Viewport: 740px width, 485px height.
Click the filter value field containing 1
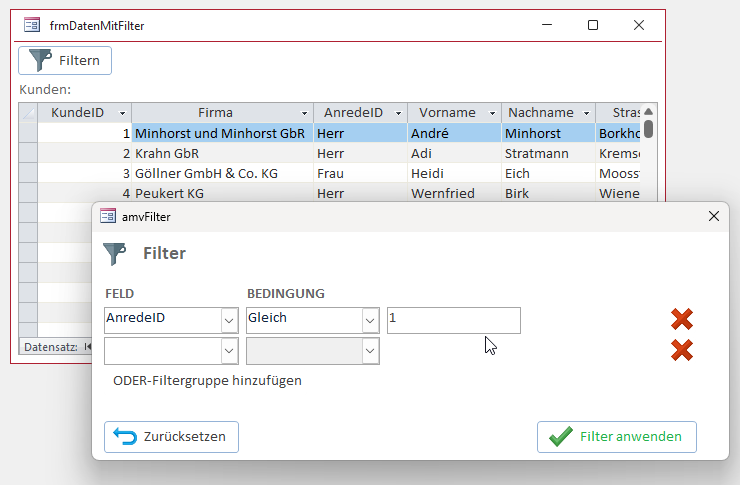coord(454,320)
